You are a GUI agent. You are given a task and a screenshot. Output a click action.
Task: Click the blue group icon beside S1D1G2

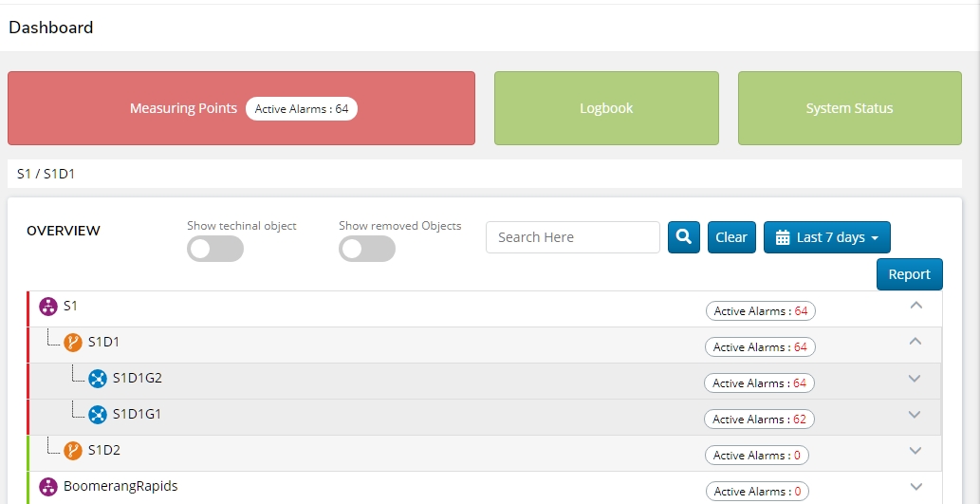pyautogui.click(x=98, y=379)
